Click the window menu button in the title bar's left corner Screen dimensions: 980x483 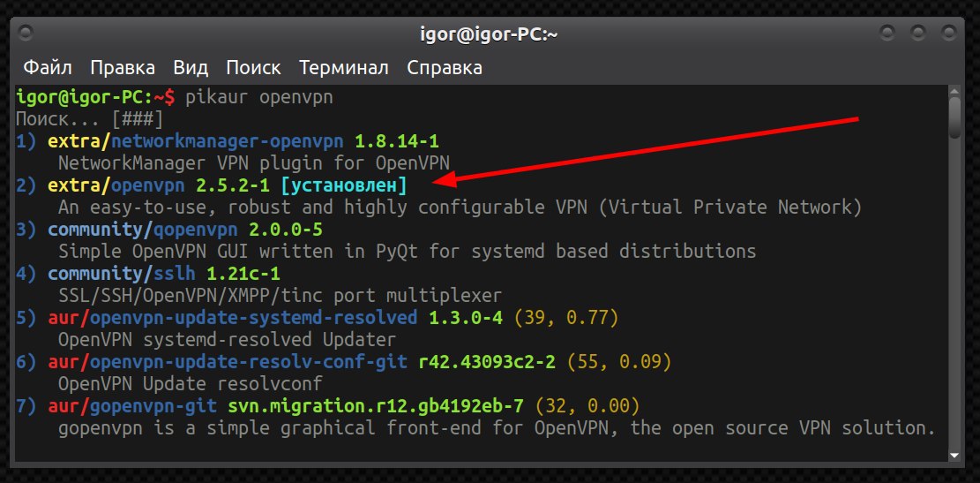(26, 33)
